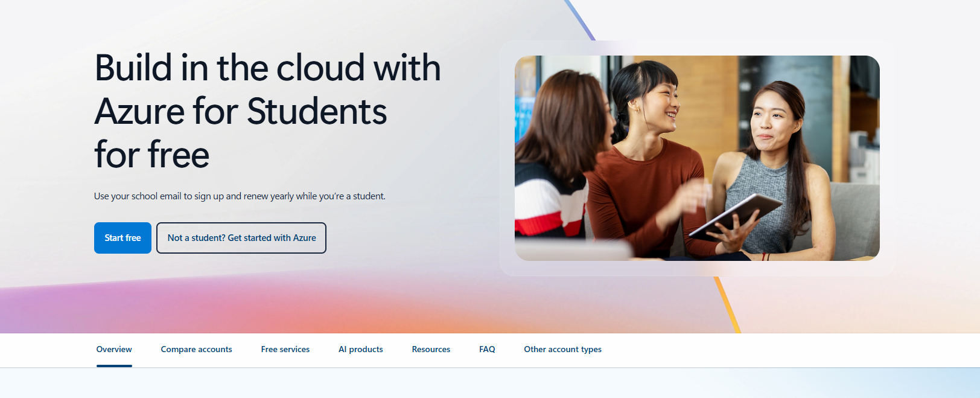This screenshot has height=398, width=980.
Task: Select the Overview tab
Action: (x=114, y=349)
